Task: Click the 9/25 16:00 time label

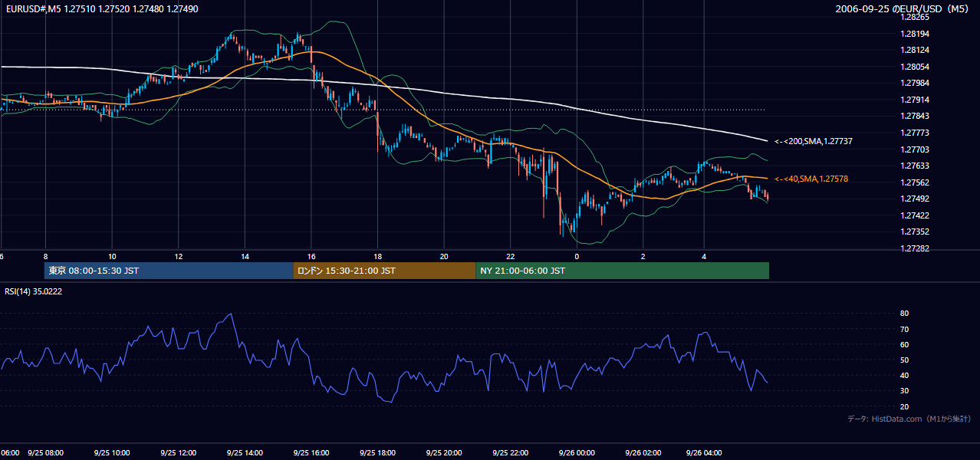Action: tap(311, 452)
